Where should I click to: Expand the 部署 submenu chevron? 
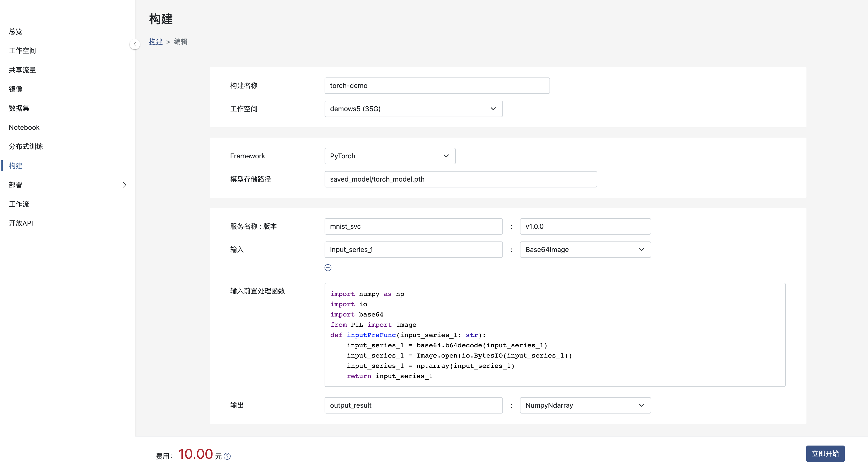pyautogui.click(x=124, y=185)
